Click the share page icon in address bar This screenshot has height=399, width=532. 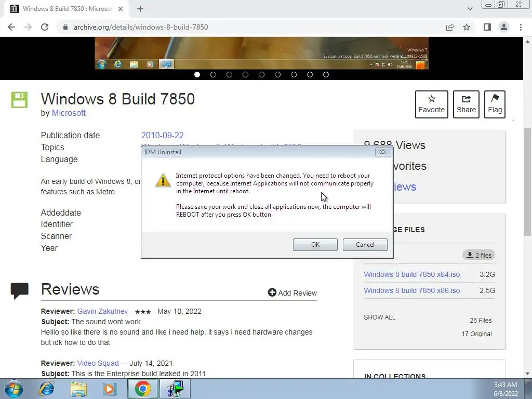click(x=450, y=27)
